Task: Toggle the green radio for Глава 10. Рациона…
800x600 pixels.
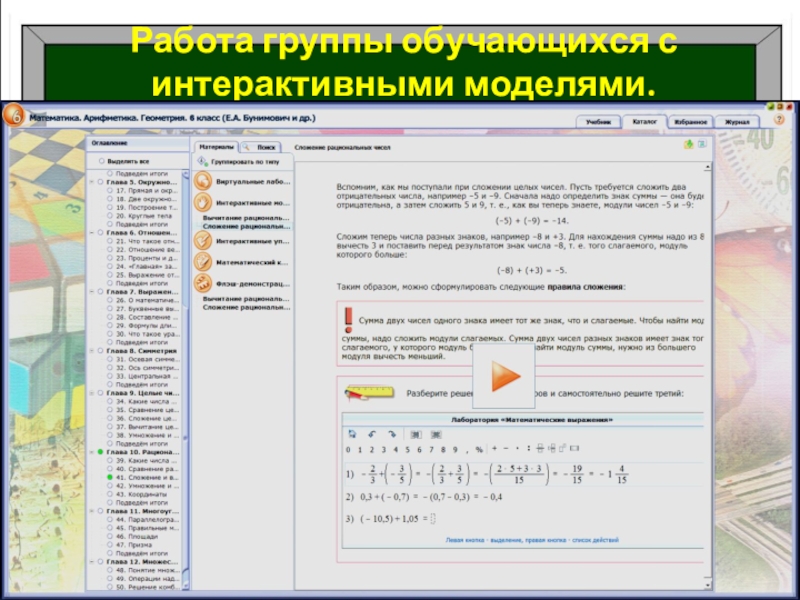Action: (x=101, y=452)
